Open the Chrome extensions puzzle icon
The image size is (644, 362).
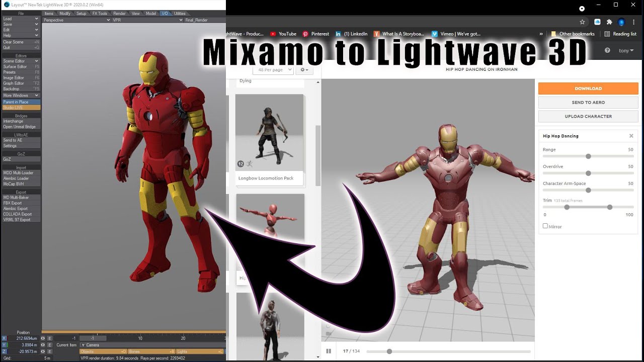pyautogui.click(x=609, y=22)
